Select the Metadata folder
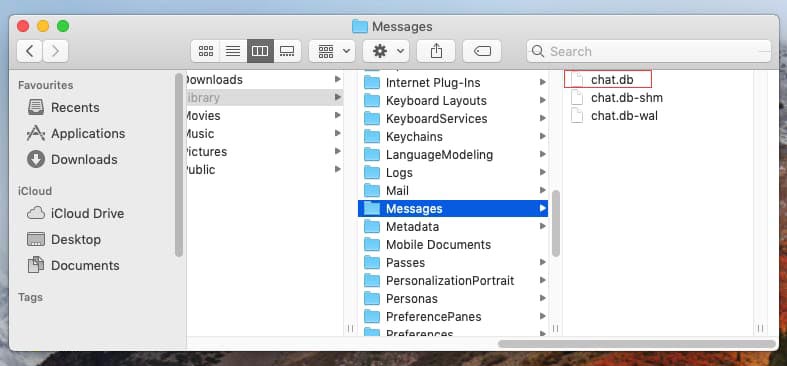 [453, 226]
